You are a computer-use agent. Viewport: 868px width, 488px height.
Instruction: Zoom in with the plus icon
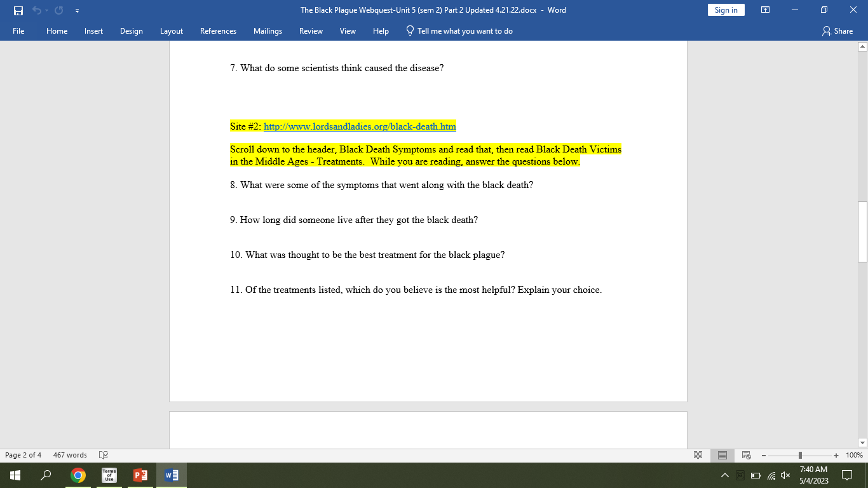(836, 455)
